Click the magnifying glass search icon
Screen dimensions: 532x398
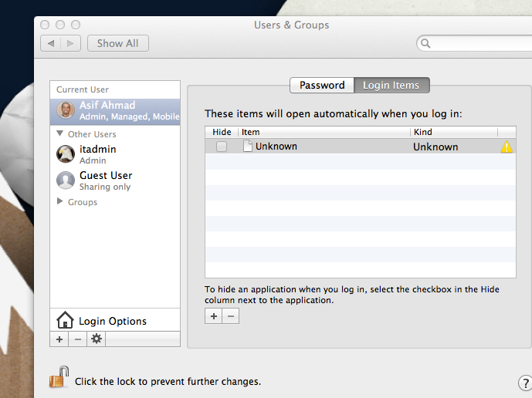(x=425, y=43)
